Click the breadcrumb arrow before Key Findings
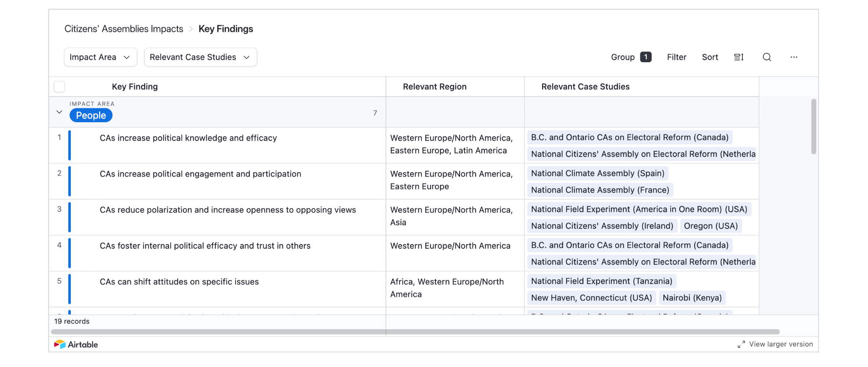 tap(191, 29)
